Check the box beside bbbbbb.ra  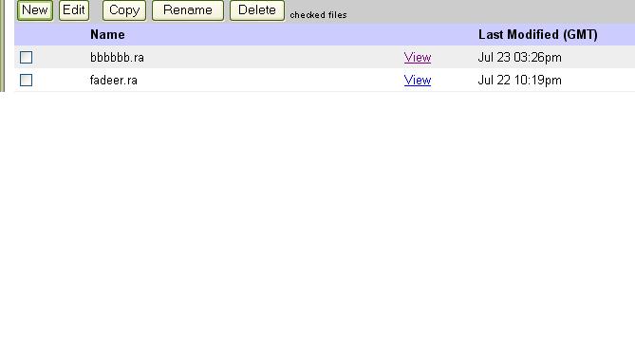pyautogui.click(x=26, y=58)
